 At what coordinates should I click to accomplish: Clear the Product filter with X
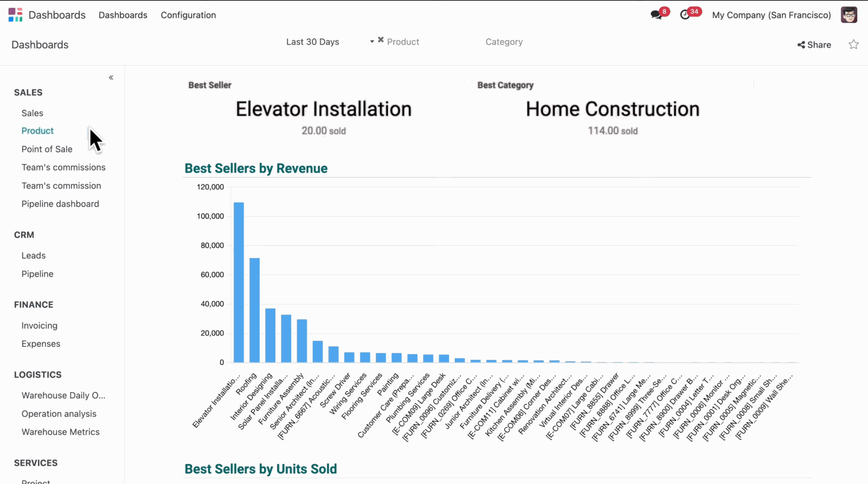point(381,40)
